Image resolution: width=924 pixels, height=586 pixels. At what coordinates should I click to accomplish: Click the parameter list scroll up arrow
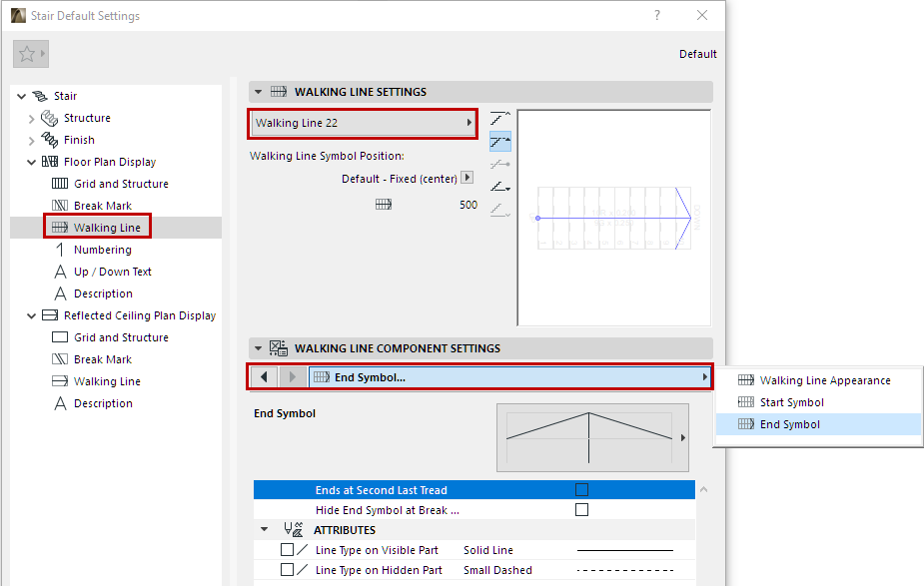point(703,489)
